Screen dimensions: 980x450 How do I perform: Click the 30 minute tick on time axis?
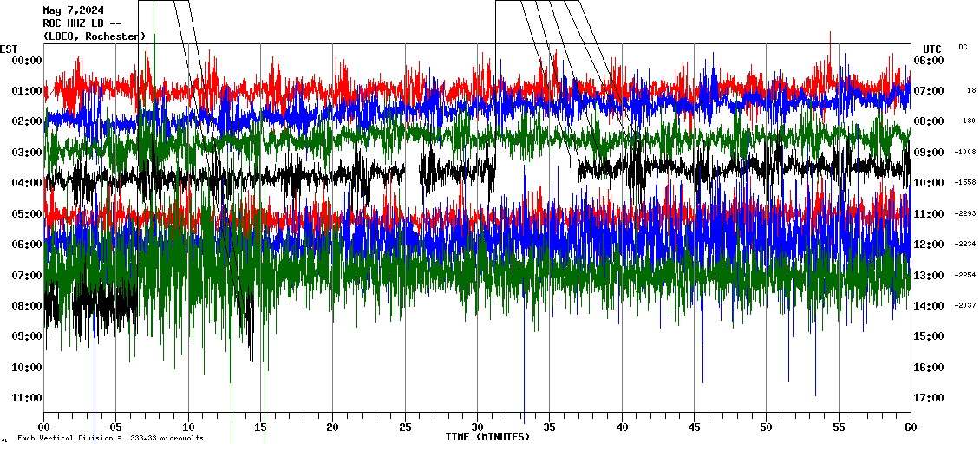click(477, 427)
